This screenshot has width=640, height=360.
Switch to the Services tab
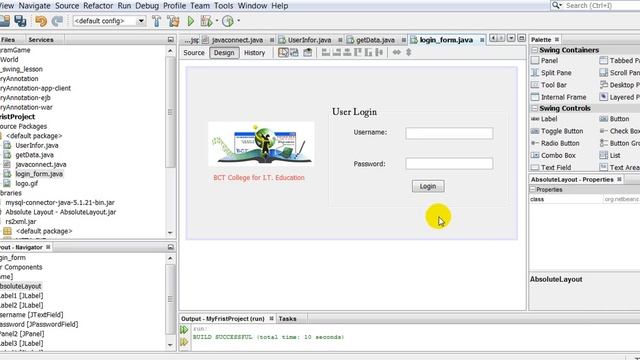(x=41, y=40)
